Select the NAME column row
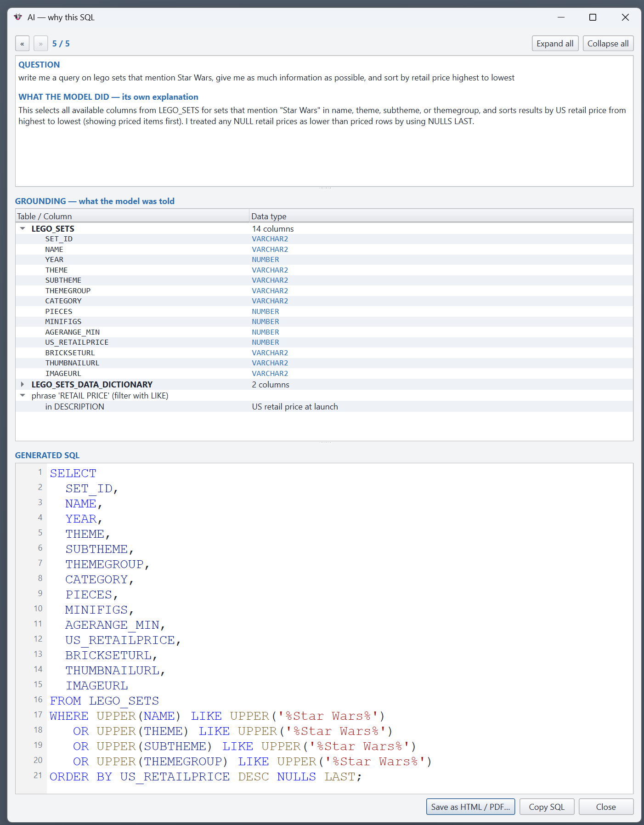 coord(324,250)
